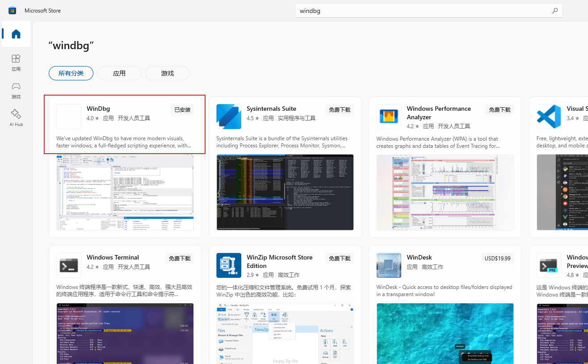Select the 游戏 filter tab
This screenshot has width=588, height=364.
pyautogui.click(x=168, y=73)
